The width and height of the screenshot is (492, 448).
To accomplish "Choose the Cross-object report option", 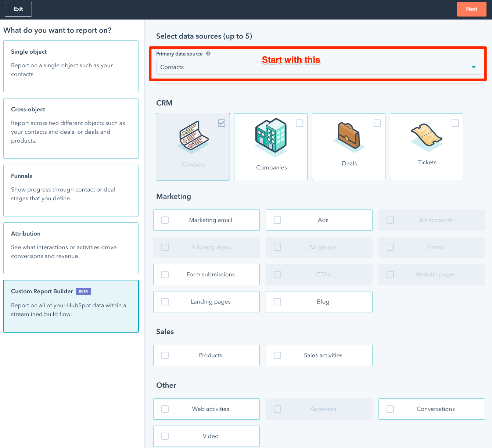I will click(x=71, y=128).
